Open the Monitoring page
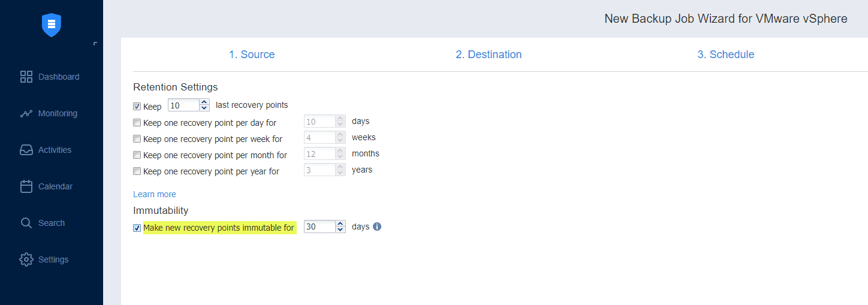The image size is (868, 305). 58,113
